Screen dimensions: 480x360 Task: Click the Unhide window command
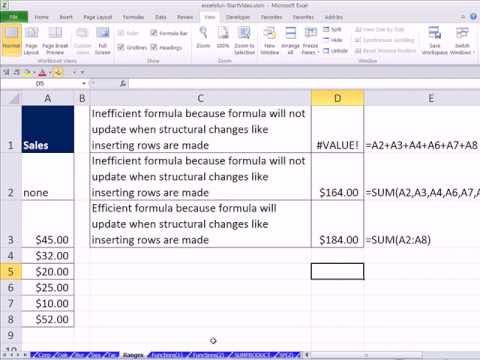[335, 51]
